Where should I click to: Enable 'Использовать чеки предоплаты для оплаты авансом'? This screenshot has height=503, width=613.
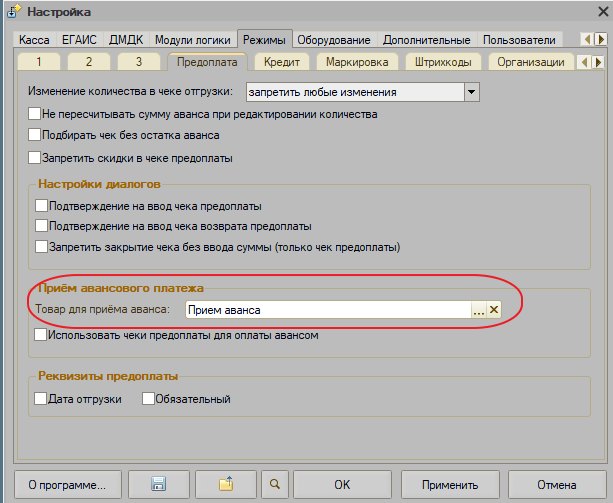40,335
